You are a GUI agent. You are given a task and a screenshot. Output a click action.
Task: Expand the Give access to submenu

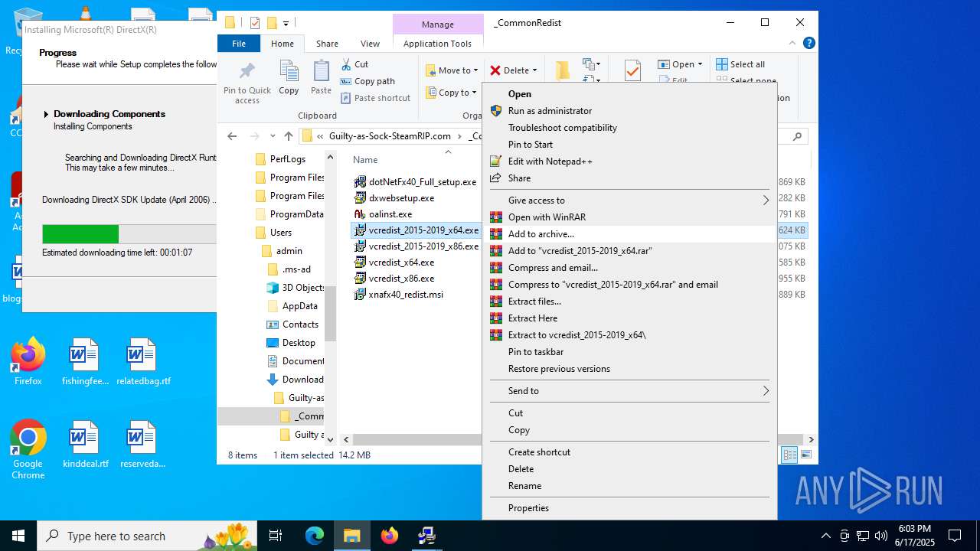pyautogui.click(x=629, y=201)
